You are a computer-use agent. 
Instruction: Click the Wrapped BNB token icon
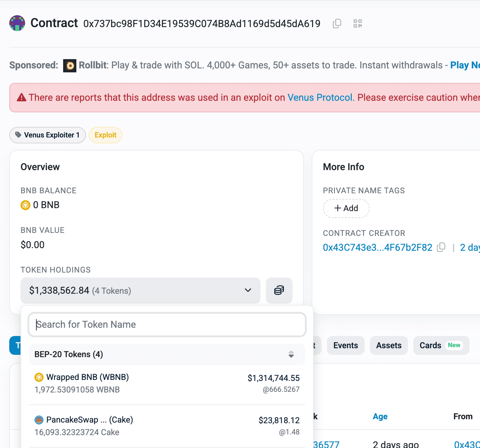(x=39, y=377)
